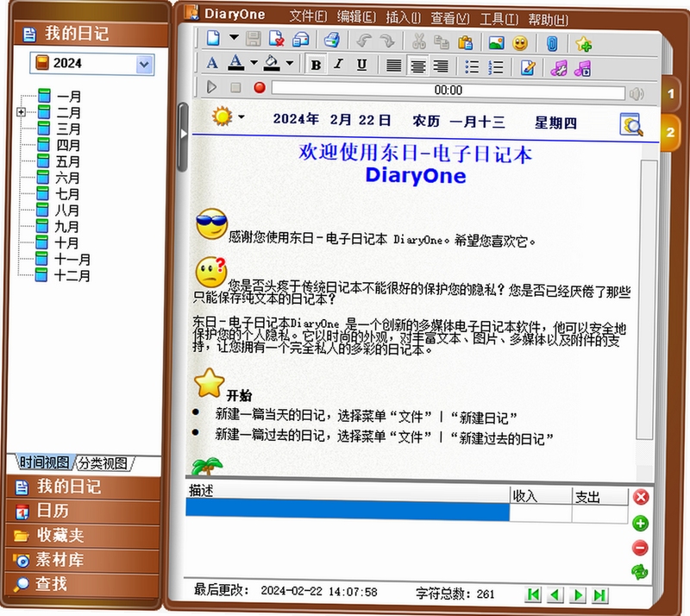Select 六月 in the month tree
The image size is (690, 616).
coord(68,178)
